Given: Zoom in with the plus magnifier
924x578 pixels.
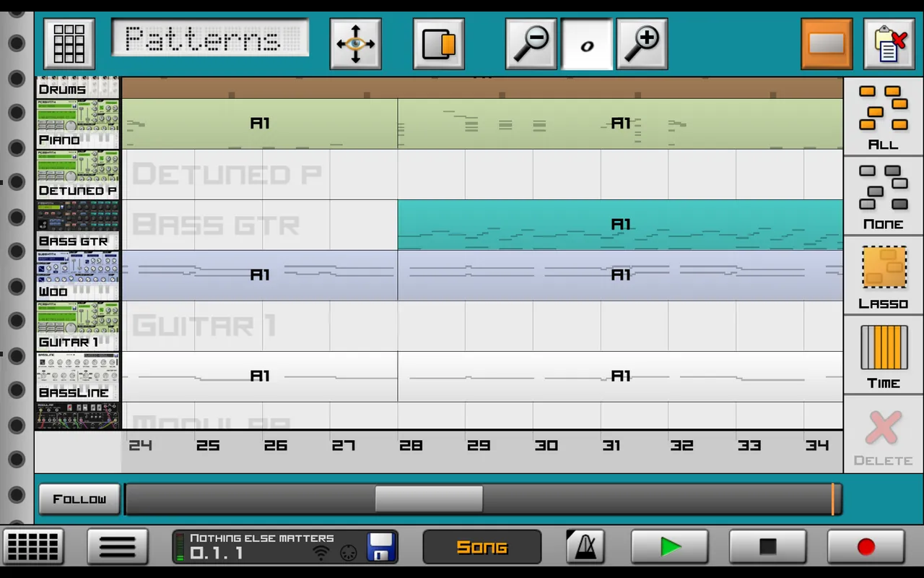Looking at the screenshot, I should point(642,44).
